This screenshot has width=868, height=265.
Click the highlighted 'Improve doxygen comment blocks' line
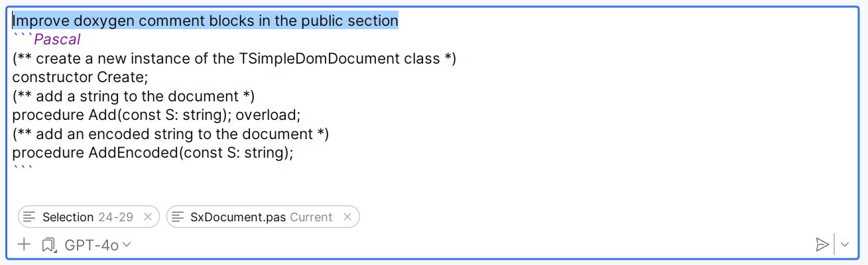[206, 21]
